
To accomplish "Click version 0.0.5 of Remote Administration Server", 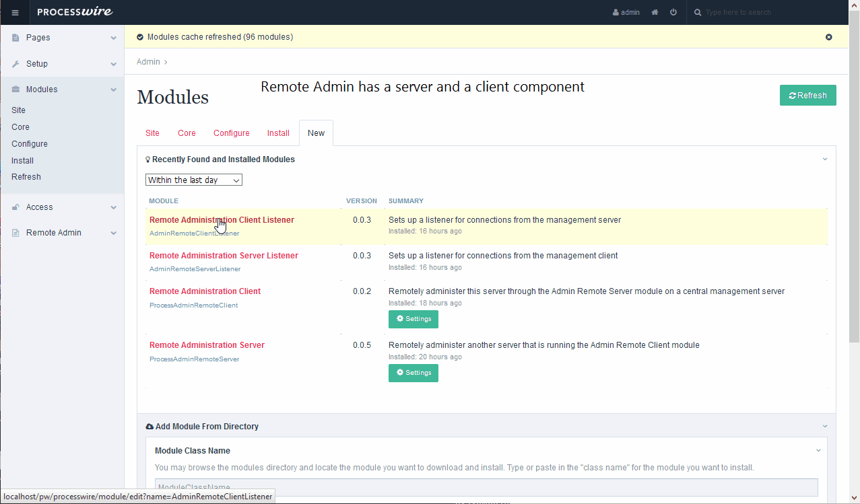I will [362, 345].
